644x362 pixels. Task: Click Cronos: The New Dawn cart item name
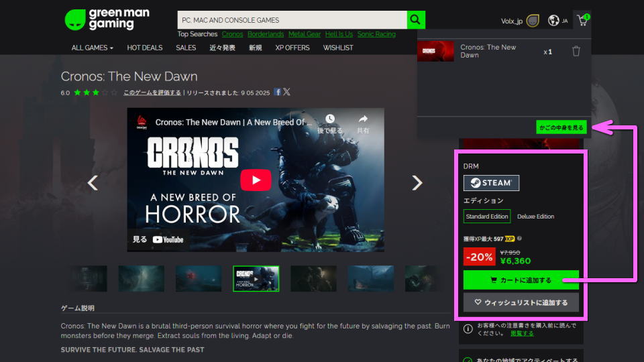tap(488, 52)
